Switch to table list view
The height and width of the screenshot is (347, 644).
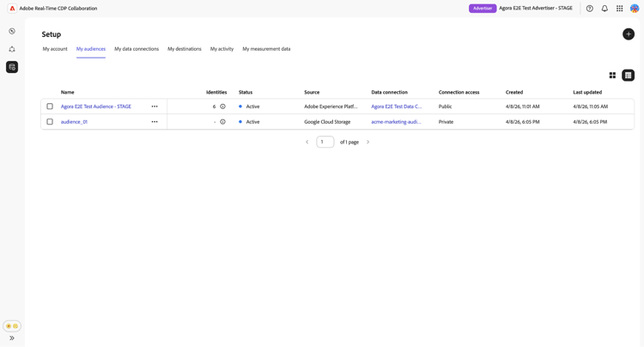coord(629,76)
